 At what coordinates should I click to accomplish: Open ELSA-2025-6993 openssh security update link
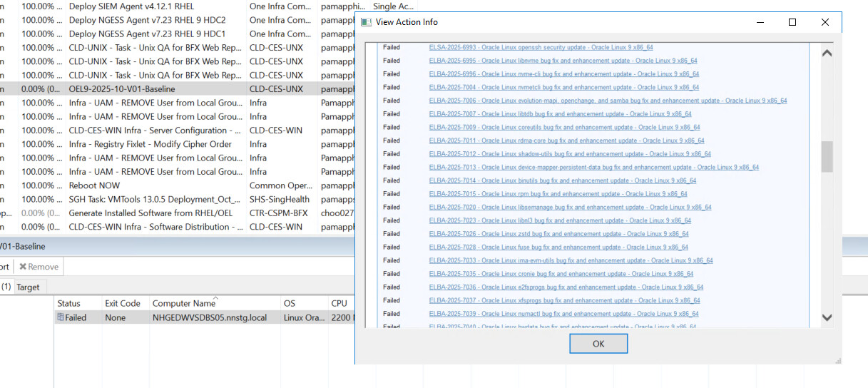pos(541,48)
